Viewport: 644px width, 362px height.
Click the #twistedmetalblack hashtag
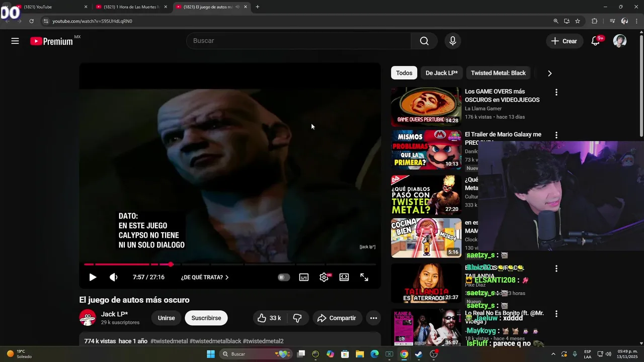(215, 341)
